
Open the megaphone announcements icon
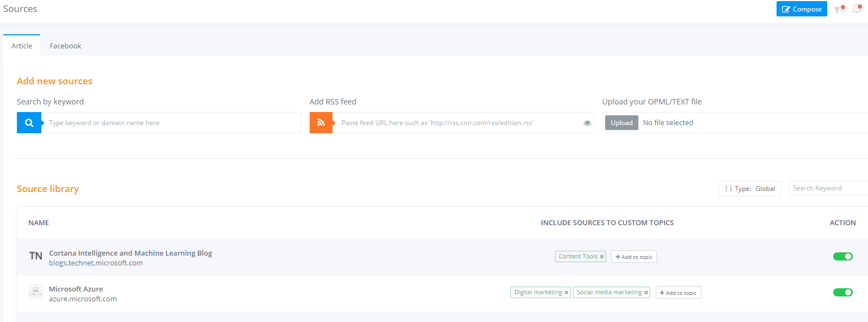click(x=839, y=9)
